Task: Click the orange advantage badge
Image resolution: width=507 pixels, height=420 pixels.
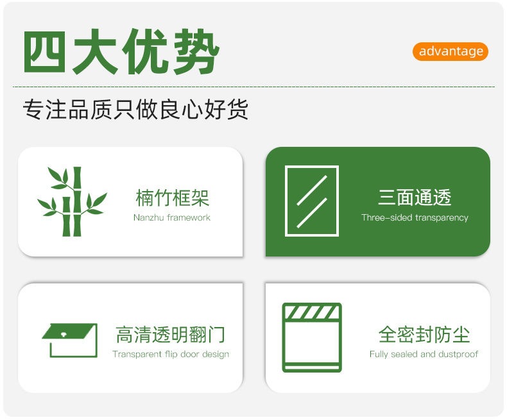Action: tap(451, 51)
